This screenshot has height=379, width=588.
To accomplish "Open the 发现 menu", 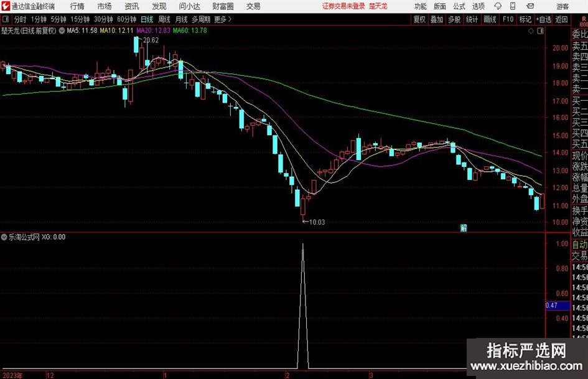I will click(x=159, y=6).
